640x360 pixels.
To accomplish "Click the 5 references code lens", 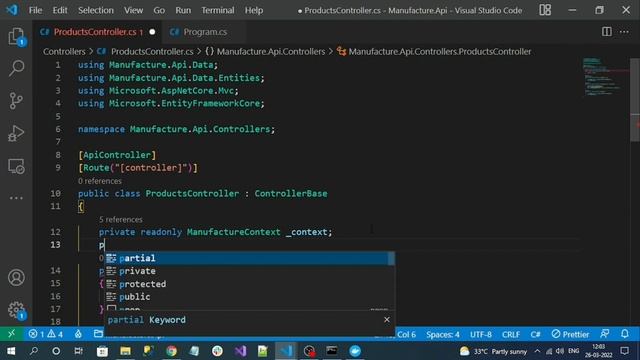I will pos(120,220).
